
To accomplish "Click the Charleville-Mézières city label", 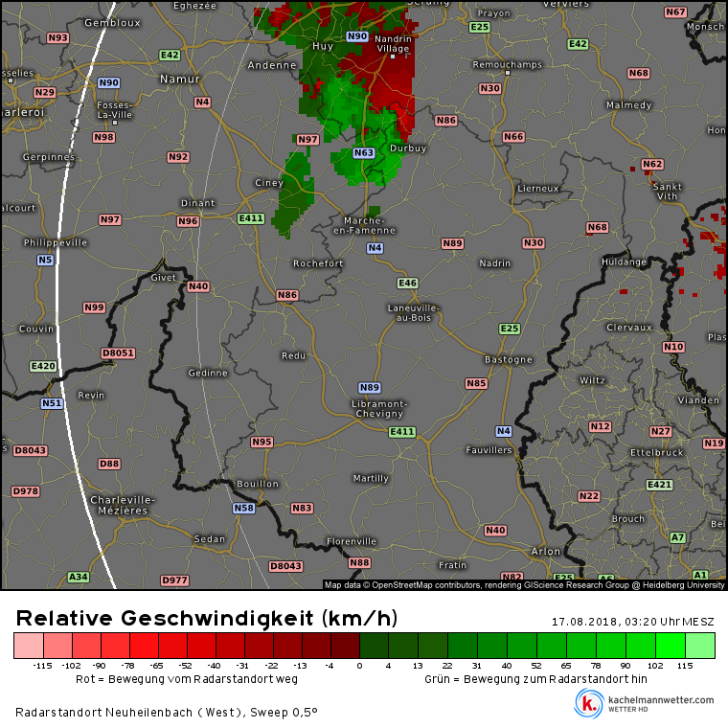I will (122, 505).
